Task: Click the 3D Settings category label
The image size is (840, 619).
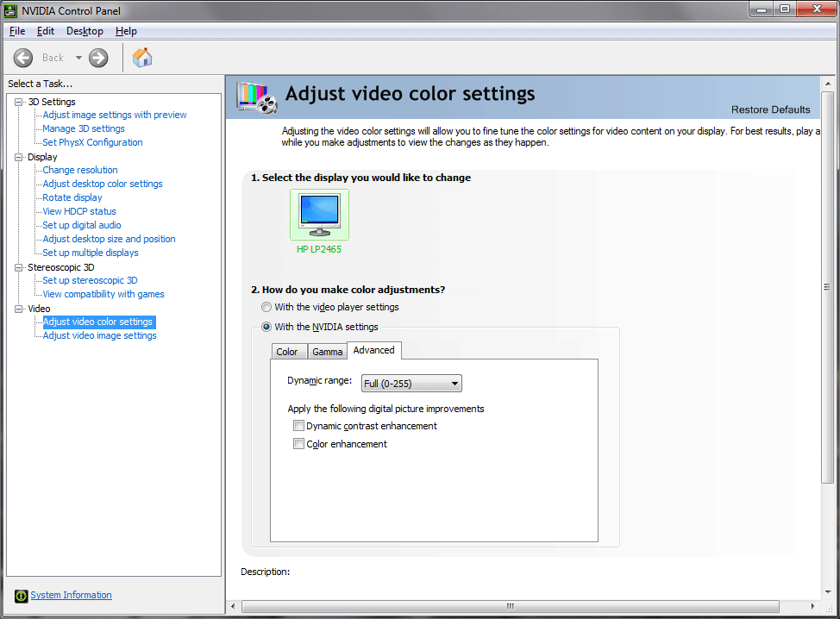Action: point(52,102)
